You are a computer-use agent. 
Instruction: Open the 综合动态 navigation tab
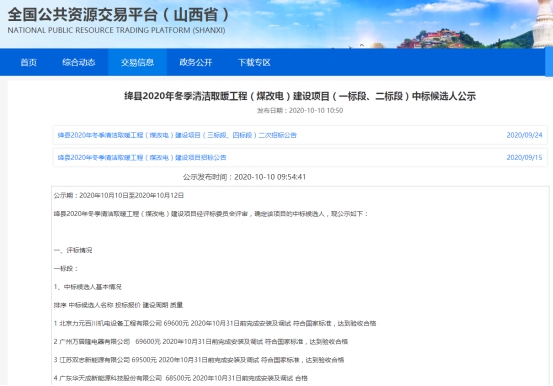tap(79, 62)
